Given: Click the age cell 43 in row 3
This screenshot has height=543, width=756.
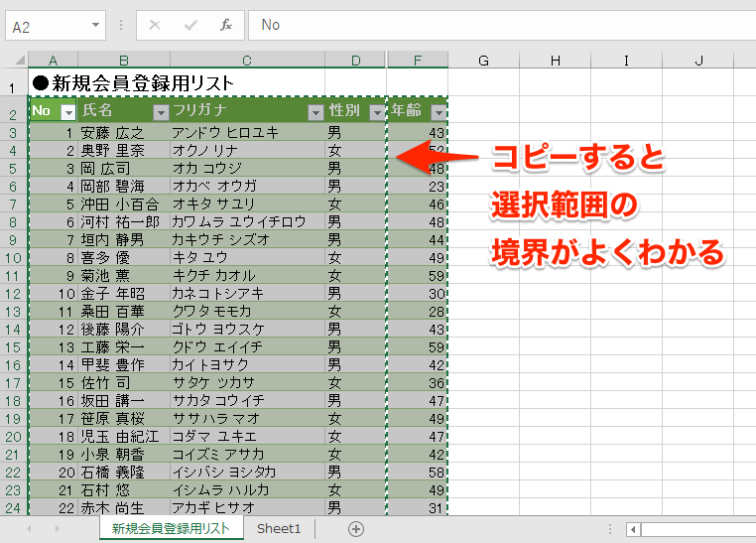Looking at the screenshot, I should point(418,132).
